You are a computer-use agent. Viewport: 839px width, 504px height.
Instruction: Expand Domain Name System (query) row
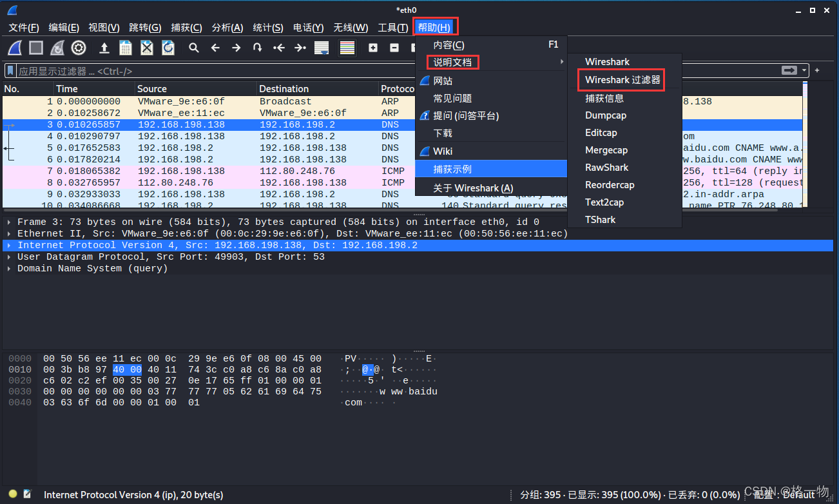pyautogui.click(x=8, y=268)
